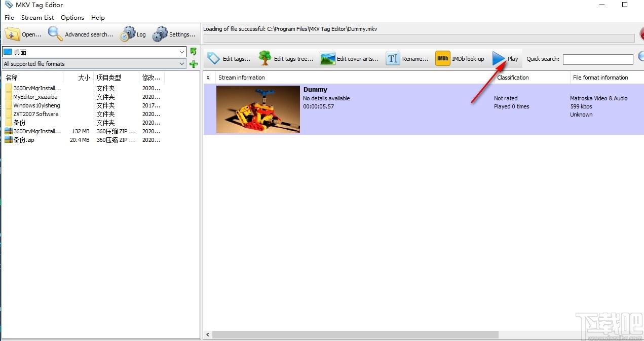644x341 pixels.
Task: Sort by 大小 column header
Action: (x=78, y=78)
